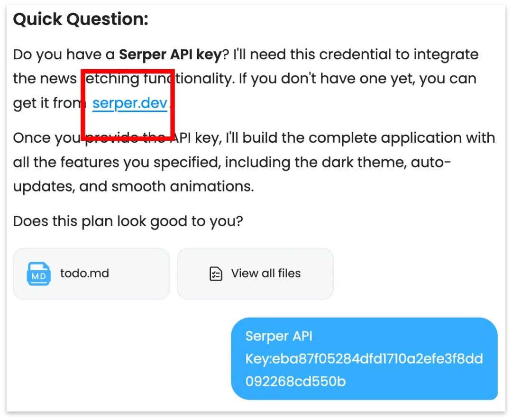The width and height of the screenshot is (512, 420).
Task: Click the 'Do you have a' opening sentence
Action: [x=64, y=55]
